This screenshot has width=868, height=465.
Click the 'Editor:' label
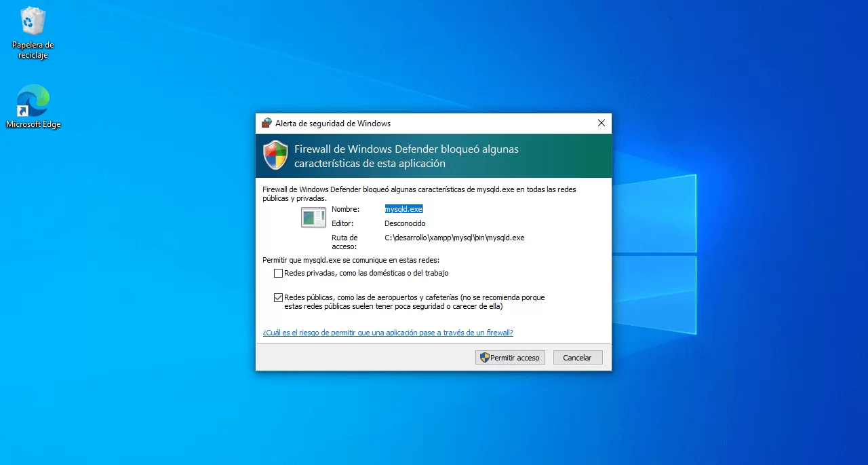click(343, 223)
